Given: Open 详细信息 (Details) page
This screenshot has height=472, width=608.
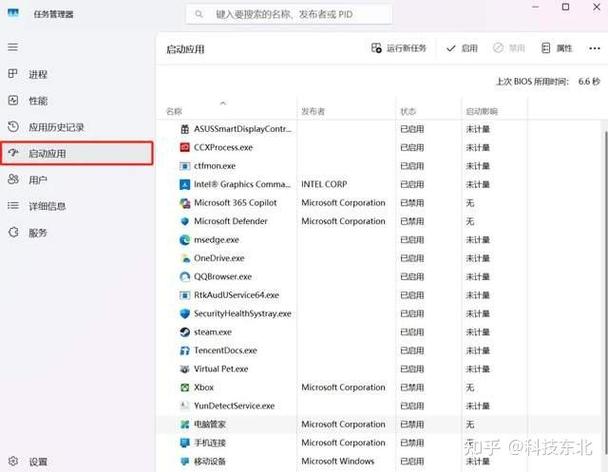Looking at the screenshot, I should 47,206.
